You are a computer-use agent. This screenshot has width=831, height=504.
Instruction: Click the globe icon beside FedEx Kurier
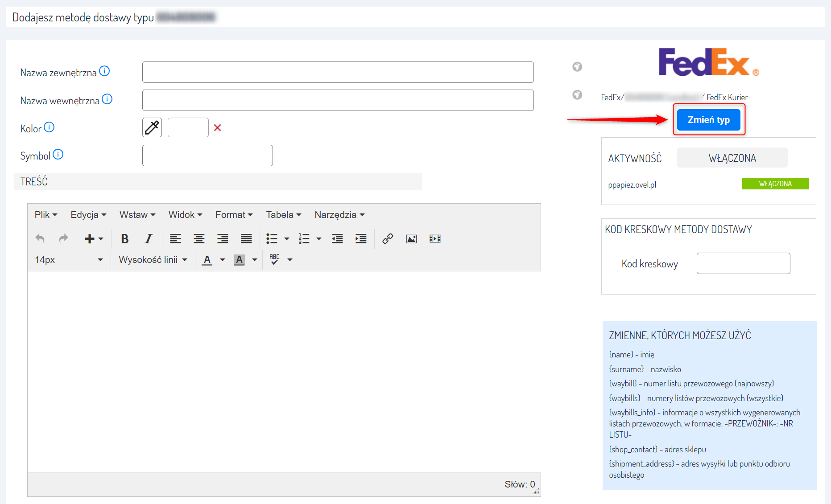click(x=577, y=95)
